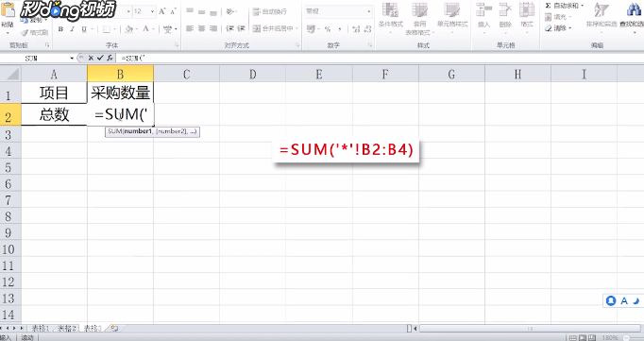The width and height of the screenshot is (644, 341).
Task: Align text right
Action: pyautogui.click(x=213, y=28)
